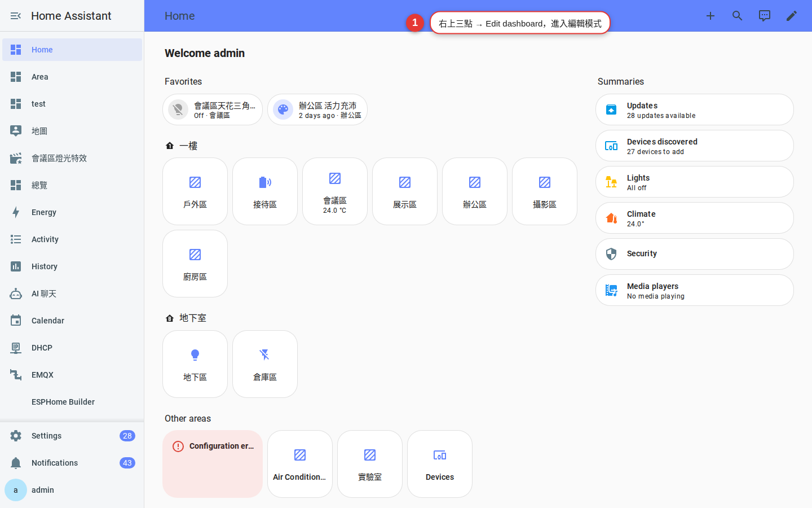Click the History chart icon
This screenshot has height=508, width=812.
pos(16,266)
